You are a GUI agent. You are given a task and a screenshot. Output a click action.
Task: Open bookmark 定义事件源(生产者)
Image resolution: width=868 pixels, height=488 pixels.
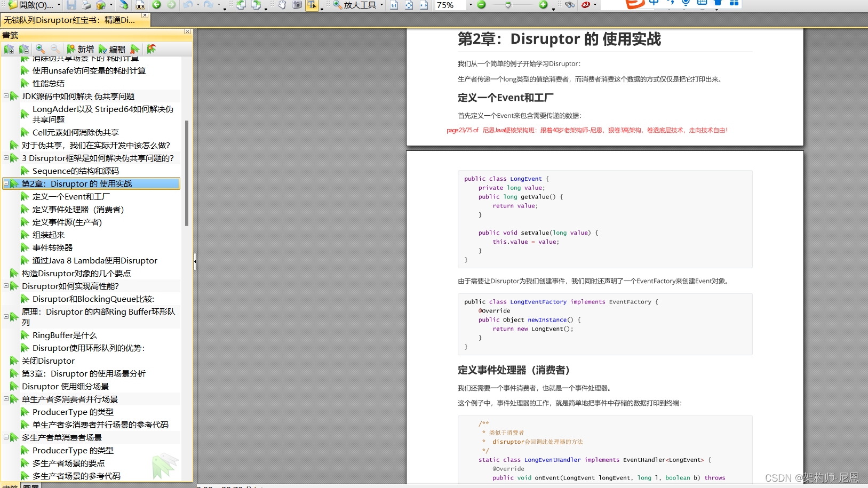coord(67,222)
